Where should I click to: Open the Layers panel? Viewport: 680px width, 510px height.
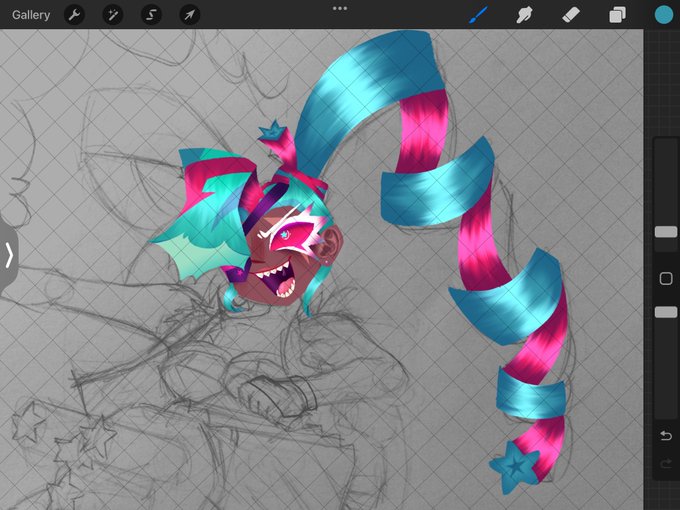point(618,15)
